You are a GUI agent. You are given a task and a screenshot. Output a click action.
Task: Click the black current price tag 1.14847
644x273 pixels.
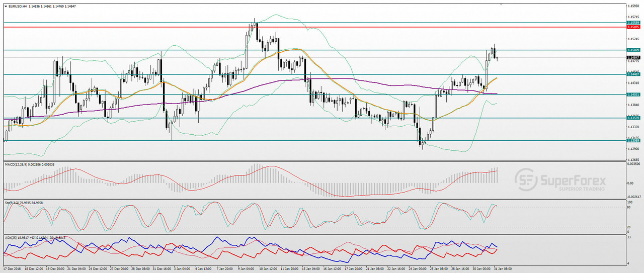(633, 58)
